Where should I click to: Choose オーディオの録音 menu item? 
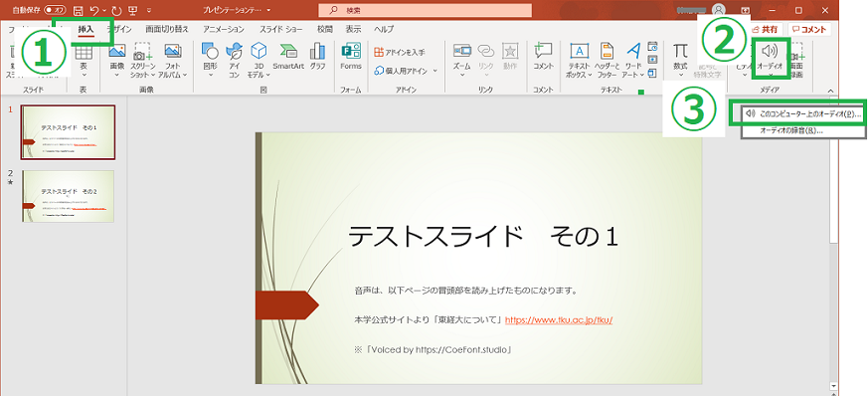pos(802,131)
